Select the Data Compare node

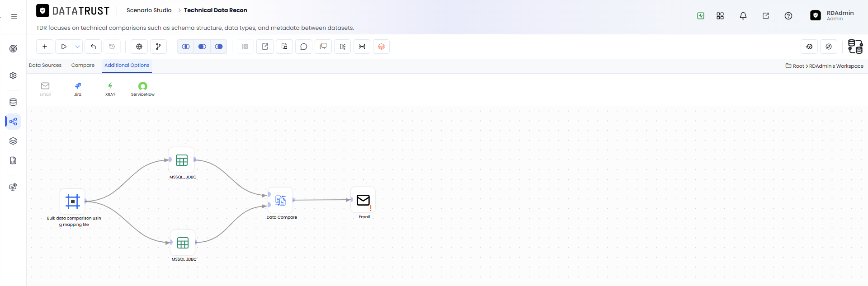280,200
